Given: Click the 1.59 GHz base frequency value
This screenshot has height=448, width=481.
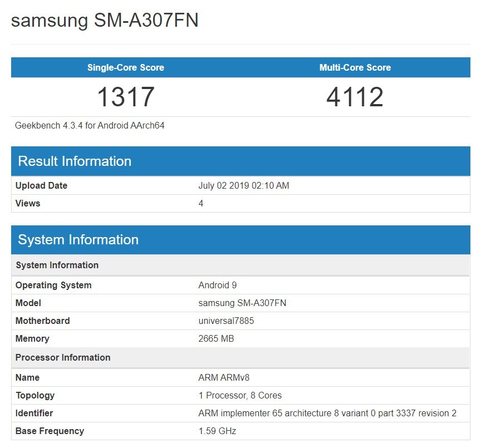Looking at the screenshot, I should click(x=217, y=431).
